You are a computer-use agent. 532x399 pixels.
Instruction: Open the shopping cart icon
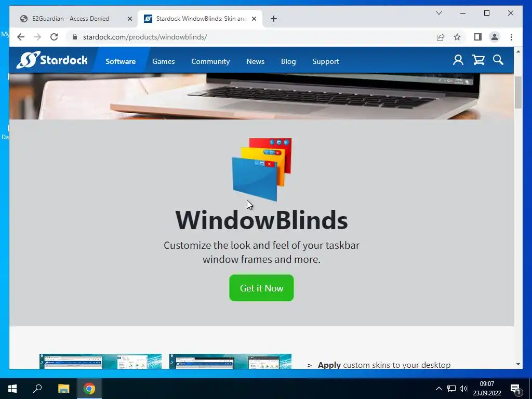(x=478, y=60)
